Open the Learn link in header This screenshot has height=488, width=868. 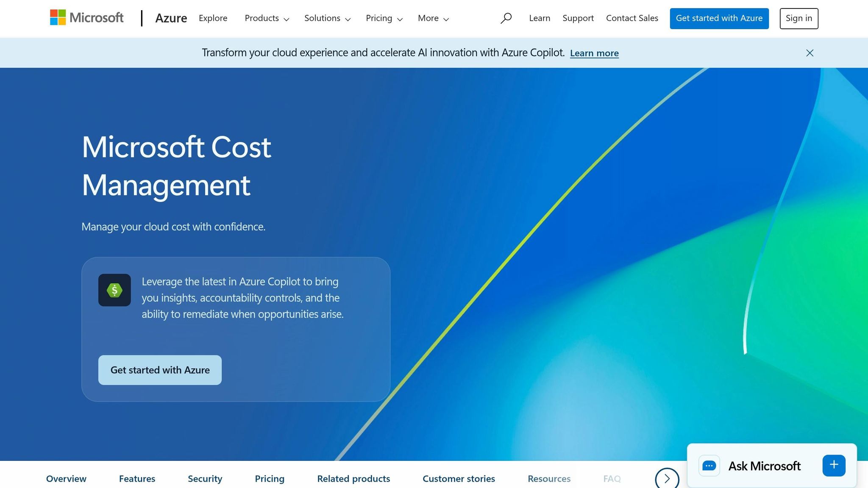pyautogui.click(x=540, y=18)
